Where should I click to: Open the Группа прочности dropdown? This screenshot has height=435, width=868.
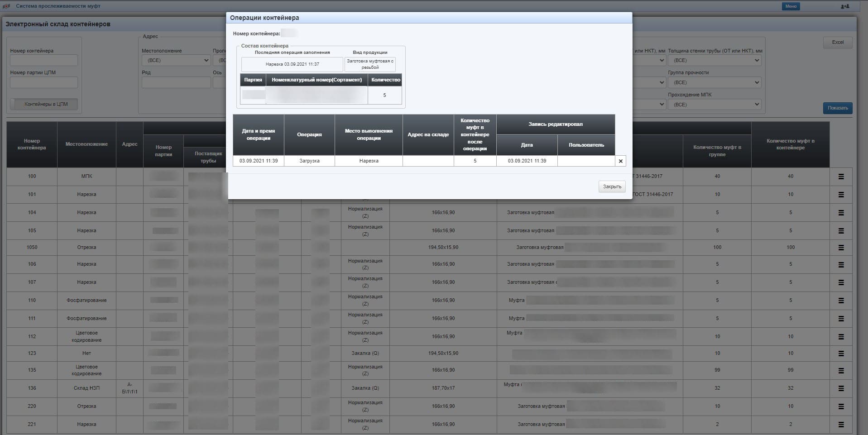click(x=715, y=82)
